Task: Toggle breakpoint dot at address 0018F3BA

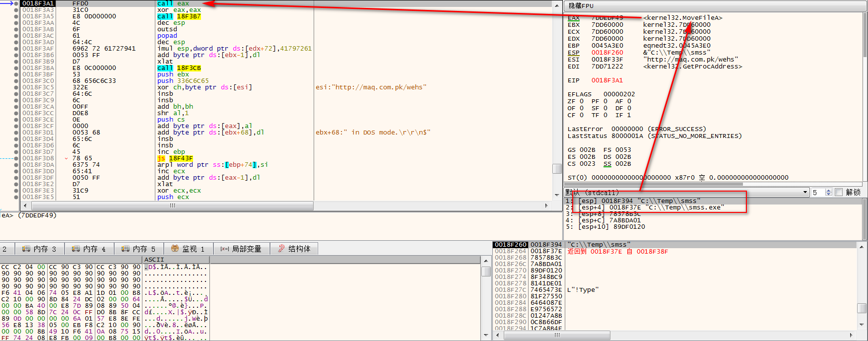Action: [x=16, y=68]
